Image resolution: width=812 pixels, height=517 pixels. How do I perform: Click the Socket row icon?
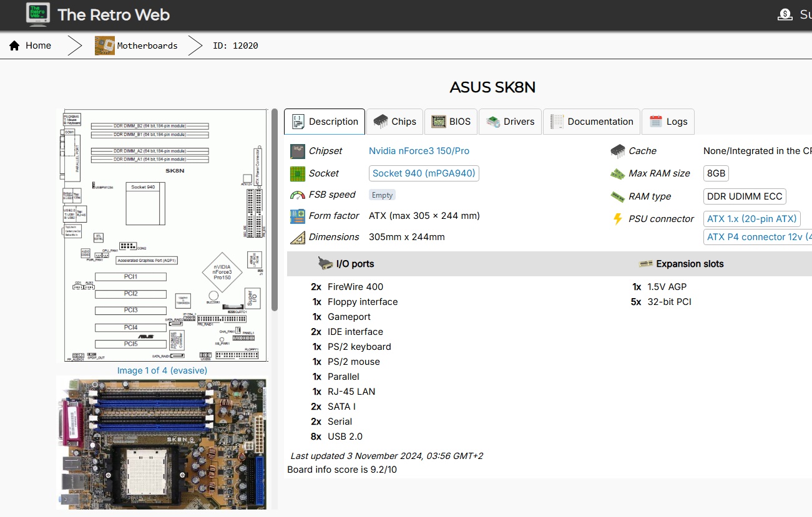pyautogui.click(x=298, y=173)
